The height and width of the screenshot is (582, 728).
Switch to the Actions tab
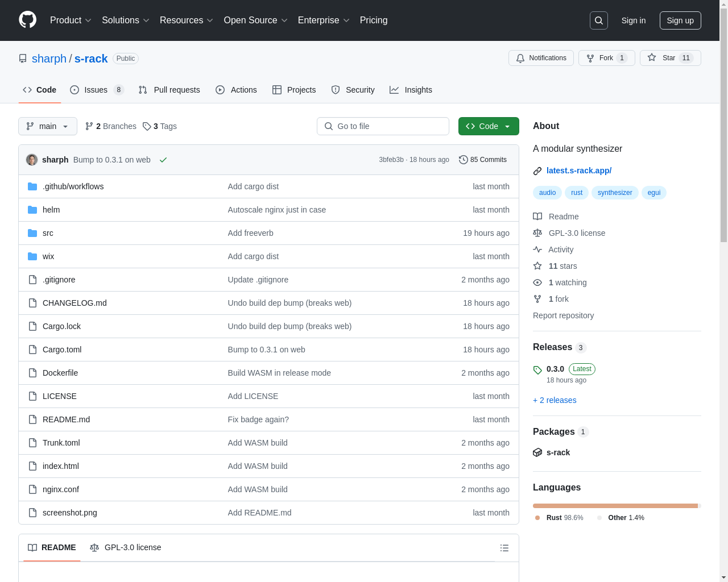tap(236, 90)
